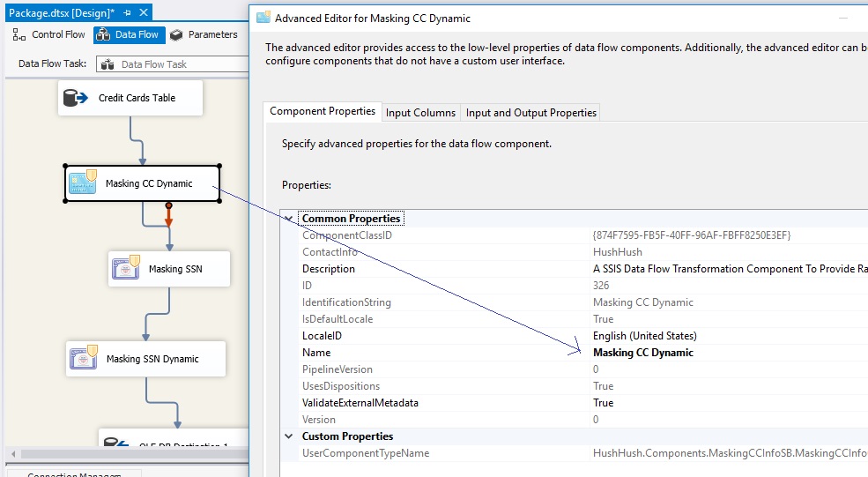Click the LocaleID English (United States) value
The image size is (868, 477).
pyautogui.click(x=644, y=336)
